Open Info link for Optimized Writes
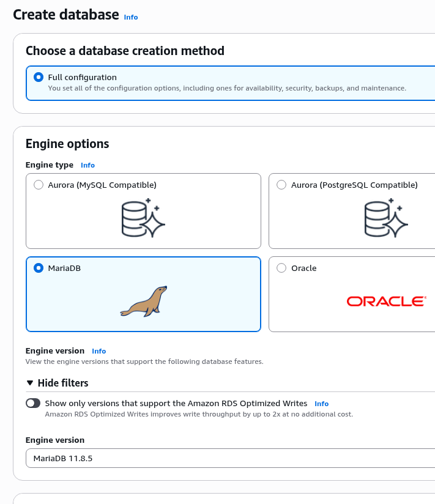 click(x=321, y=404)
